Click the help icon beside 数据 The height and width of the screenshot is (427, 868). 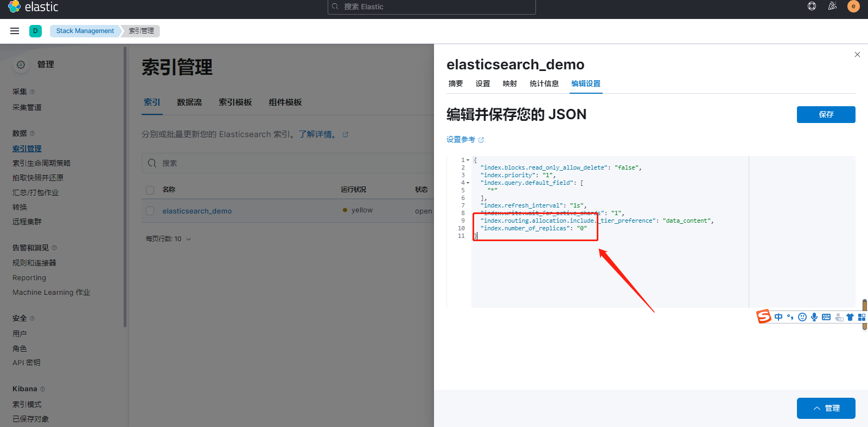click(32, 133)
